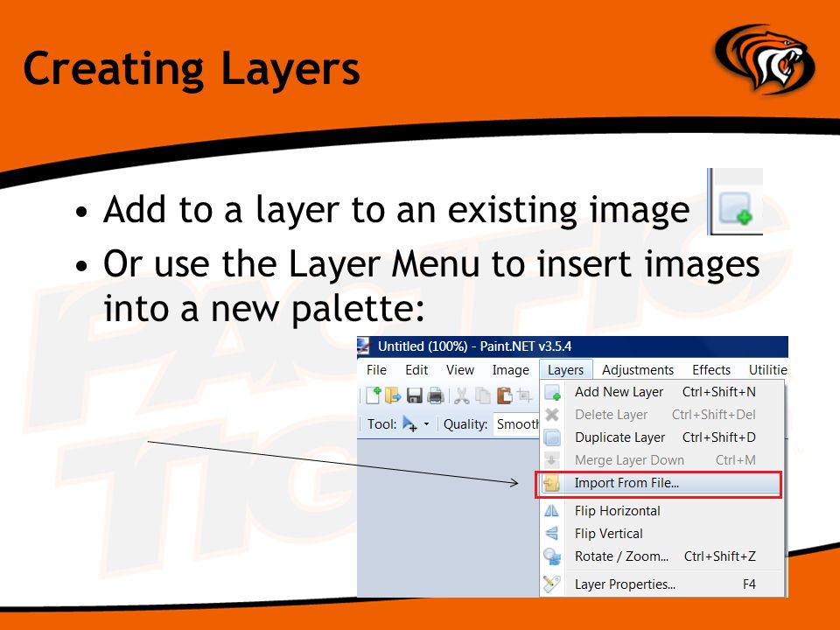Click the Layers menu
This screenshot has width=840, height=630.
click(x=565, y=369)
